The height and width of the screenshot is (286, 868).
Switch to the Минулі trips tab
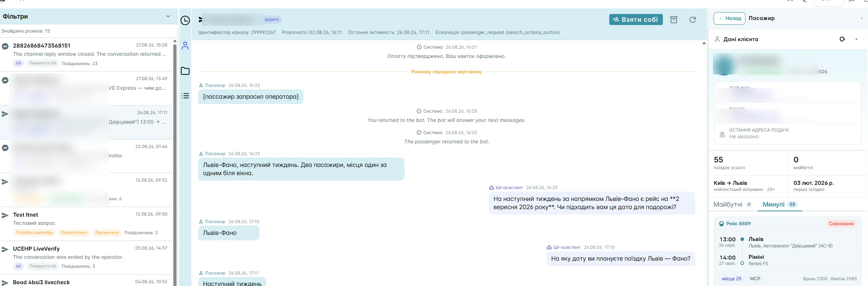click(x=780, y=204)
